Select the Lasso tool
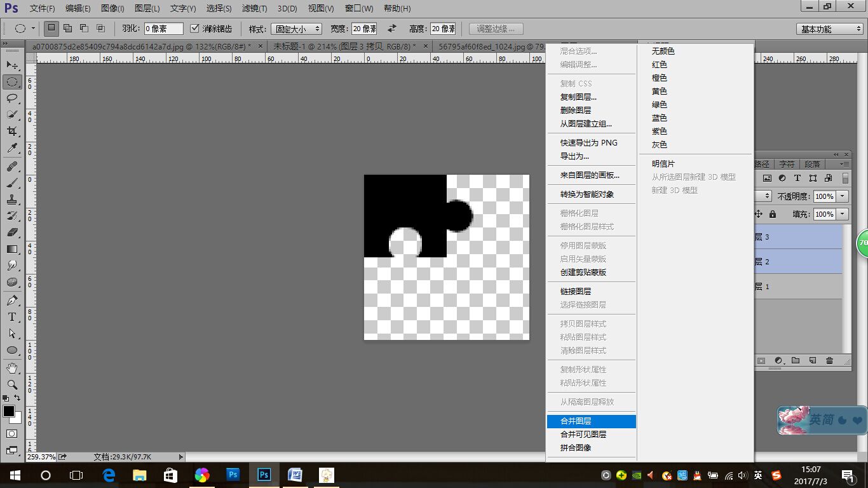The width and height of the screenshot is (868, 488). click(x=12, y=98)
